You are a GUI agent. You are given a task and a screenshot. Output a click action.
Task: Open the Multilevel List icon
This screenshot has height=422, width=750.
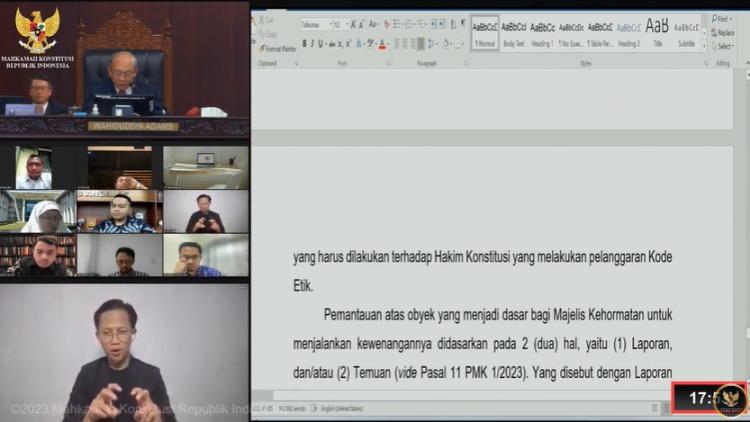tap(422, 24)
